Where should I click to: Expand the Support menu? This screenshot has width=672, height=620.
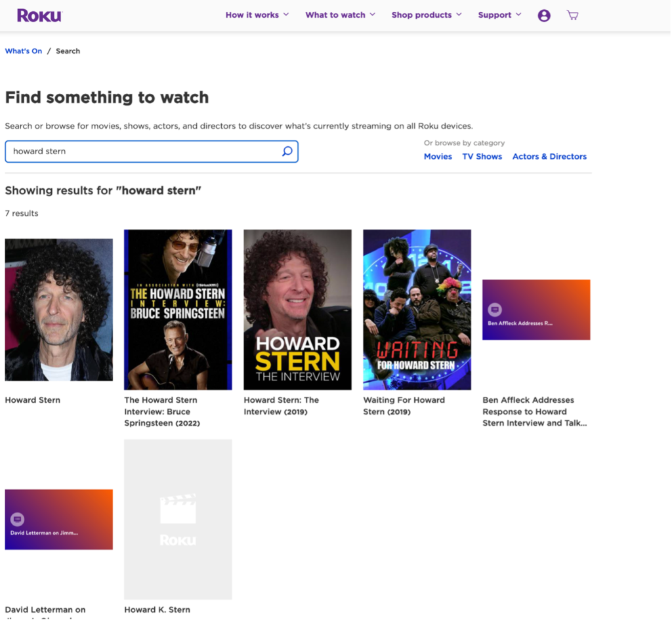click(499, 15)
